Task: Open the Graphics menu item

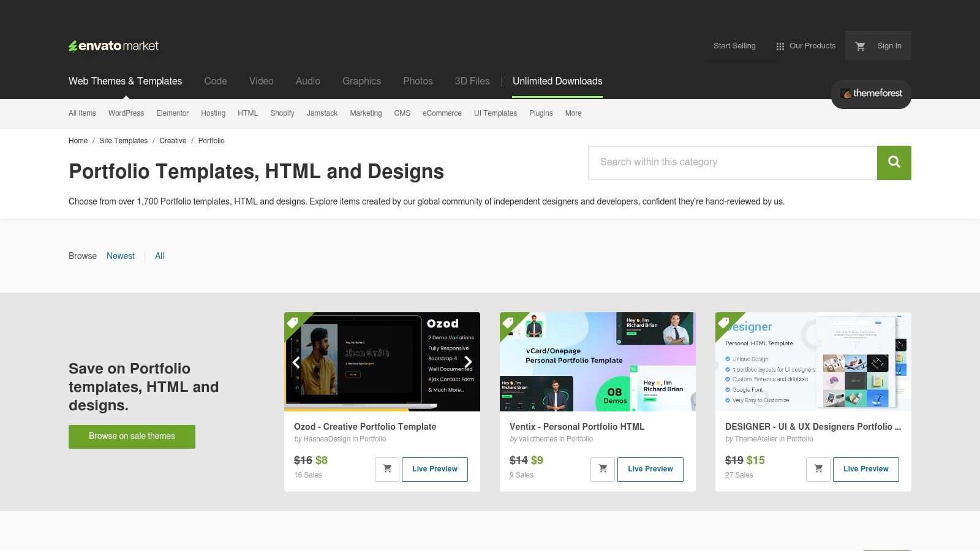Action: coord(361,81)
